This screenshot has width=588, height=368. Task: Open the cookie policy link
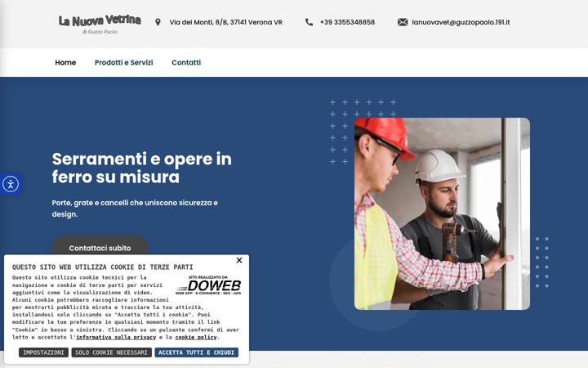coord(196,337)
